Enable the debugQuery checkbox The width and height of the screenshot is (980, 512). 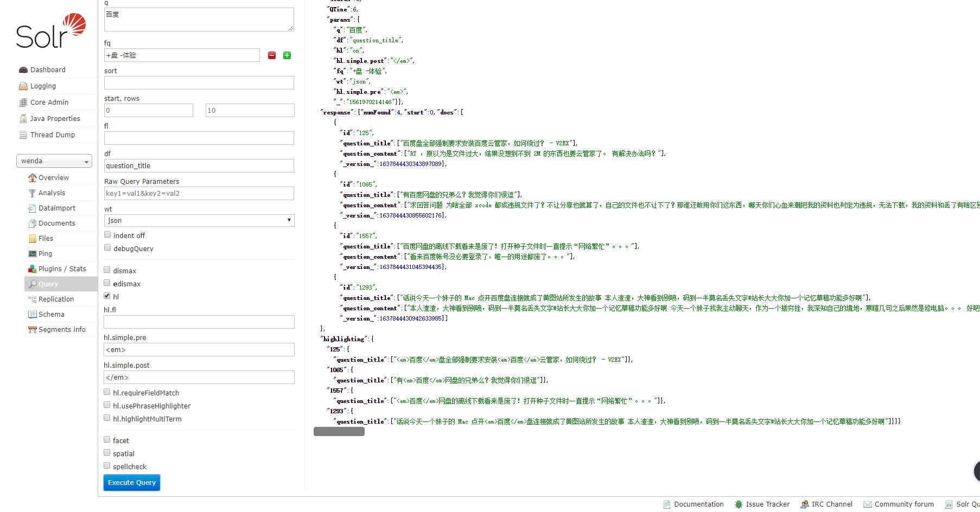pyautogui.click(x=107, y=248)
